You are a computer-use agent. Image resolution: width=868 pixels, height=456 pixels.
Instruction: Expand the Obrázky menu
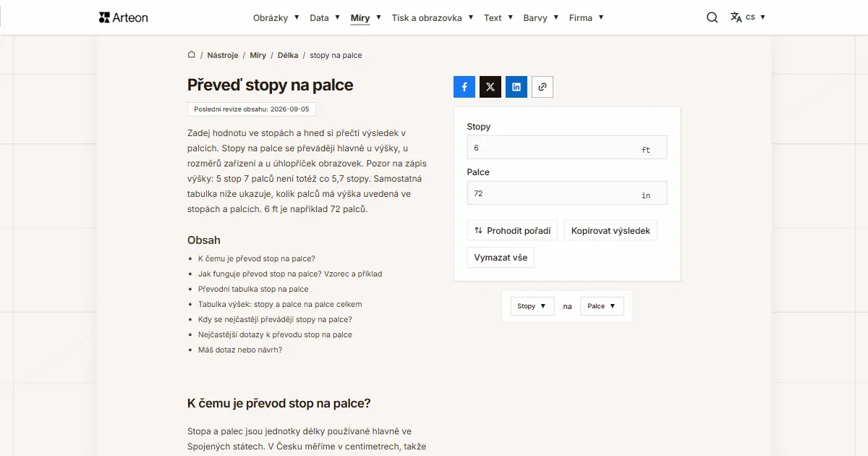(x=276, y=17)
